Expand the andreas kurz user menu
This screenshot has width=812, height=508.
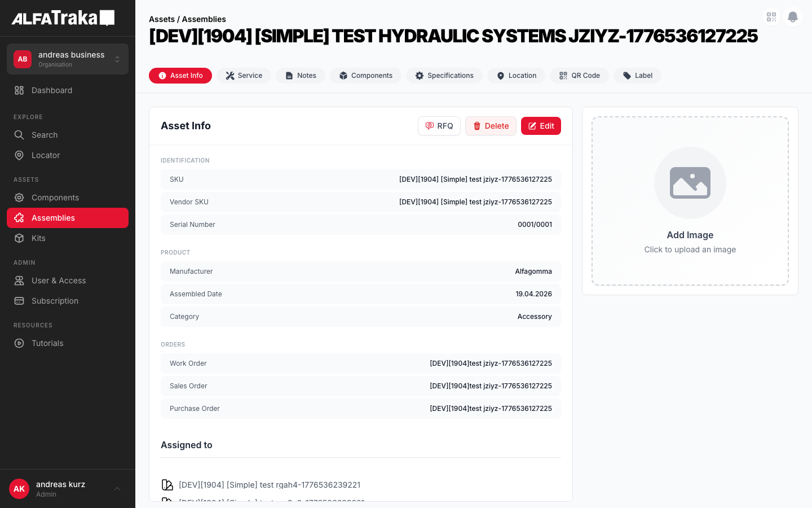(117, 489)
